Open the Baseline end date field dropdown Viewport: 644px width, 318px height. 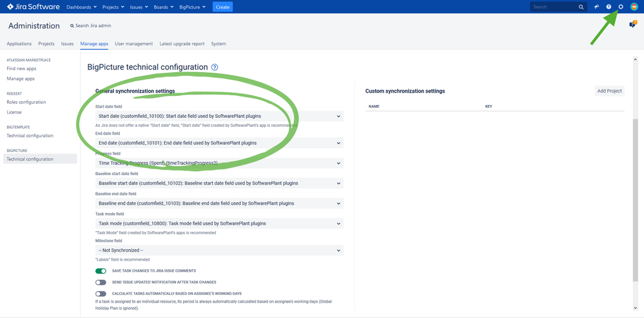point(219,203)
